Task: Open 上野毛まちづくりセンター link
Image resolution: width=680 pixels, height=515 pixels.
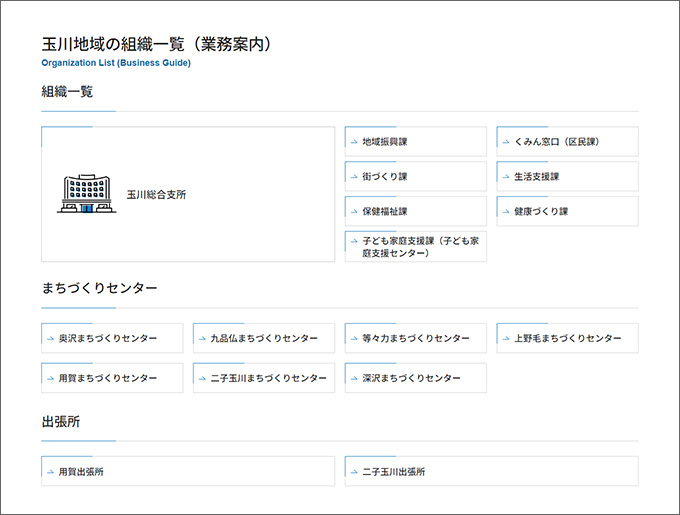Action: (x=567, y=338)
